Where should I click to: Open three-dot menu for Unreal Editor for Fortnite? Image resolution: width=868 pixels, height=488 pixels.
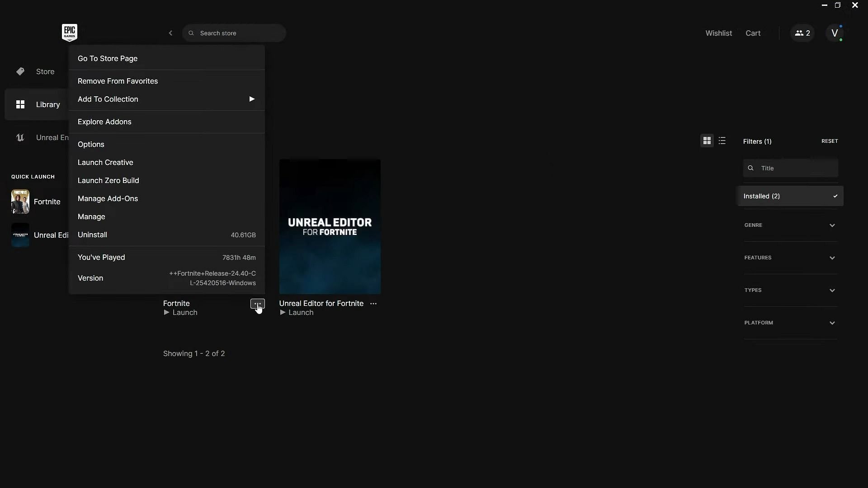373,304
